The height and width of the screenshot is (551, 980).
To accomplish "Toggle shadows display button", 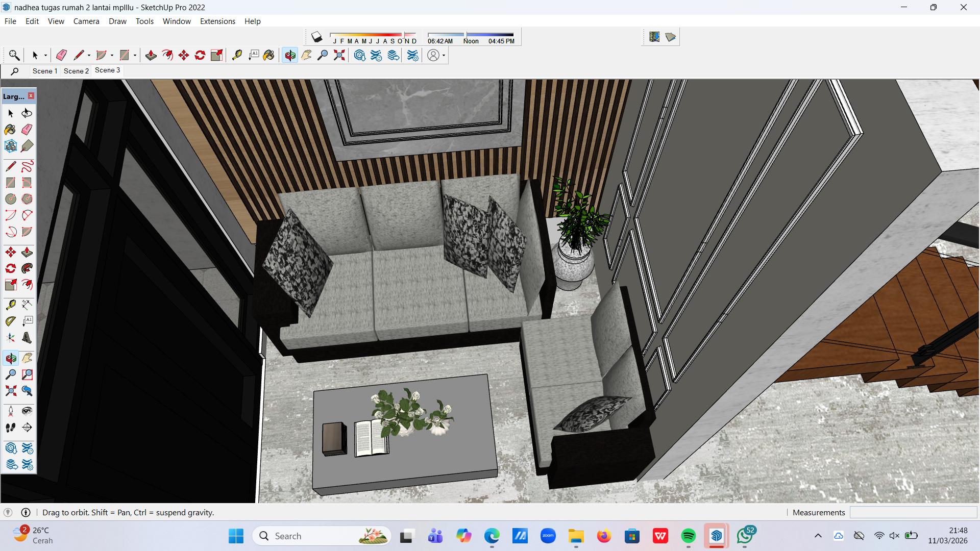I will [x=316, y=37].
